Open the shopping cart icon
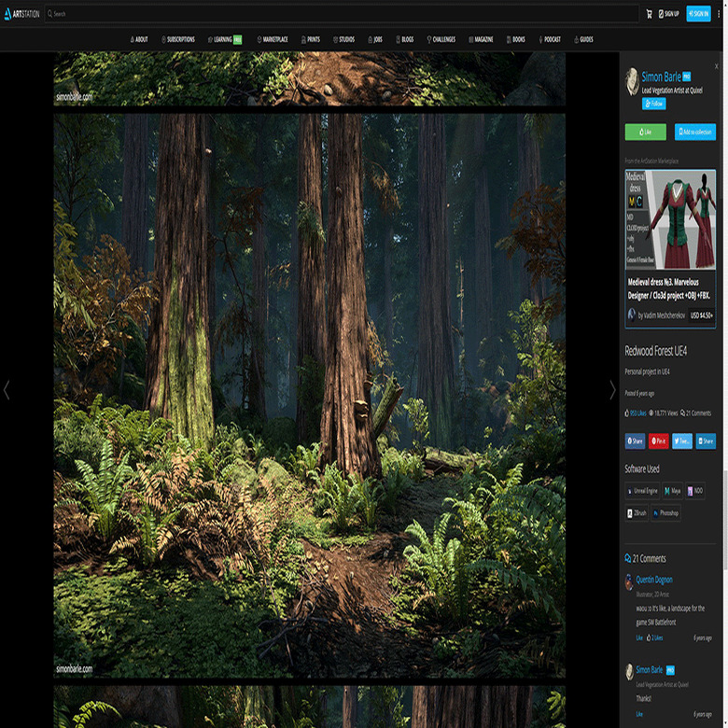The height and width of the screenshot is (728, 728). pyautogui.click(x=649, y=14)
